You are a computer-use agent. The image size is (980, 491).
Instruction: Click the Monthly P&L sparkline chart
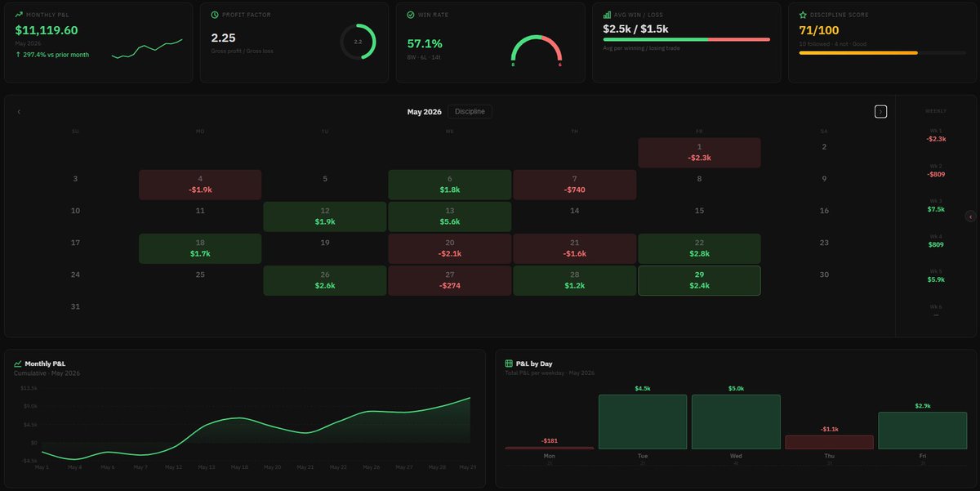coord(147,47)
